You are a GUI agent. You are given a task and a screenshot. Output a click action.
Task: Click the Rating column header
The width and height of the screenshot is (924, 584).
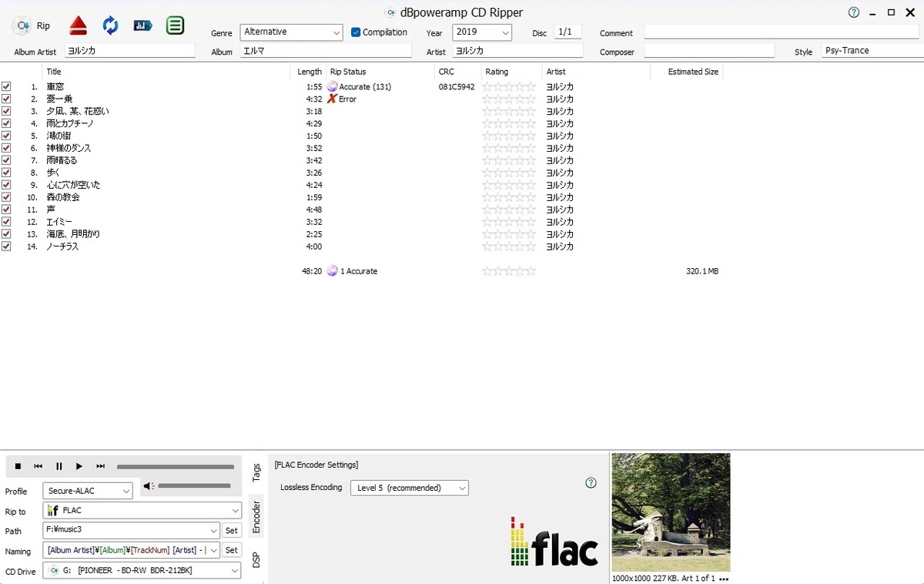pos(497,72)
